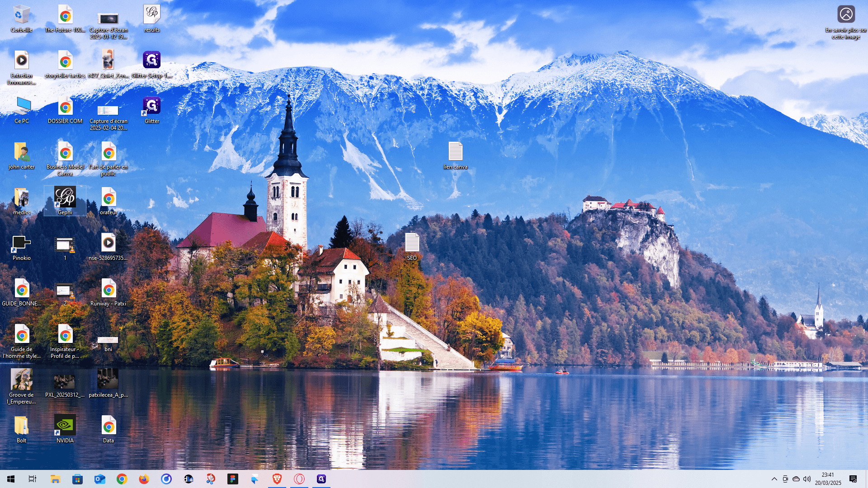868x488 pixels.
Task: Select Capture d'écran 2025-01-12 thumbnail
Action: [108, 19]
